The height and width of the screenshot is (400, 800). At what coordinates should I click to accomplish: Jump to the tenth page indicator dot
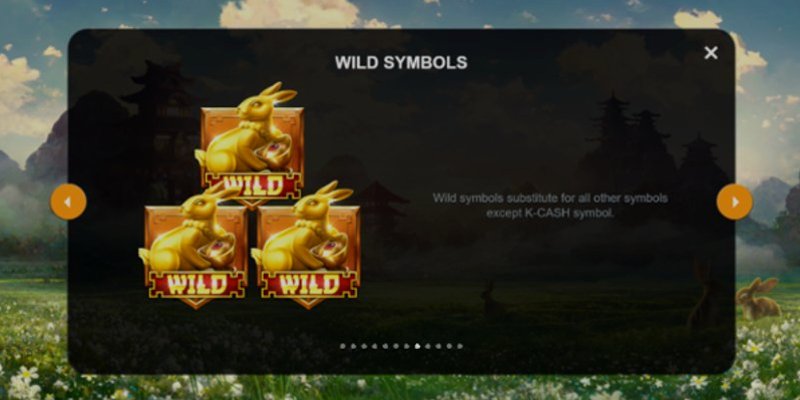[x=438, y=346]
